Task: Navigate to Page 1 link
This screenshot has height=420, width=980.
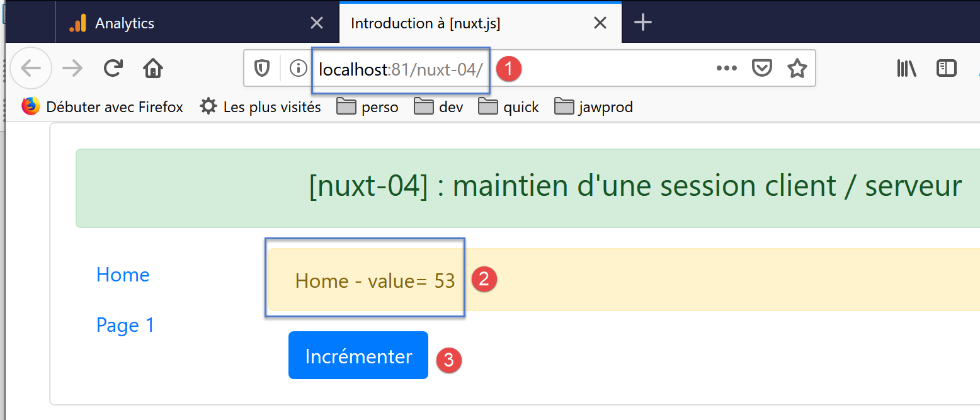Action: click(x=125, y=325)
